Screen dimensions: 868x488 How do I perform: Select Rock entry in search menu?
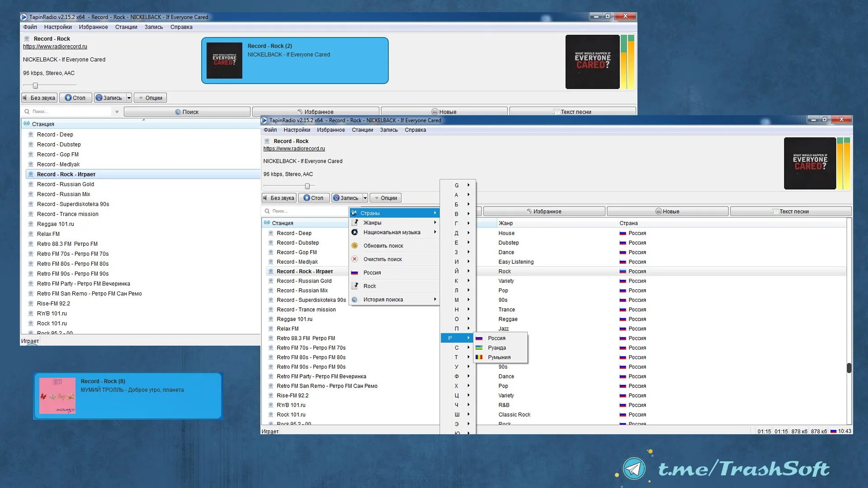(x=394, y=286)
